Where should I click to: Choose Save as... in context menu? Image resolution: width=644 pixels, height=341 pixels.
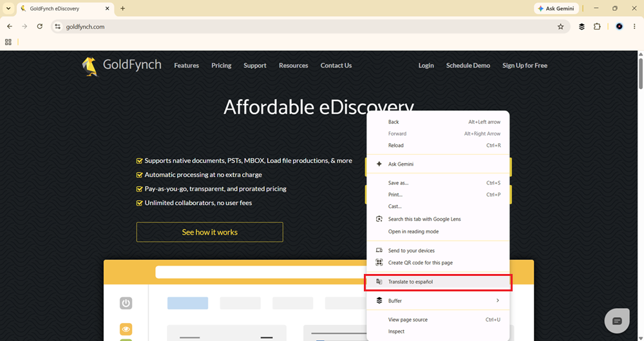(x=438, y=182)
